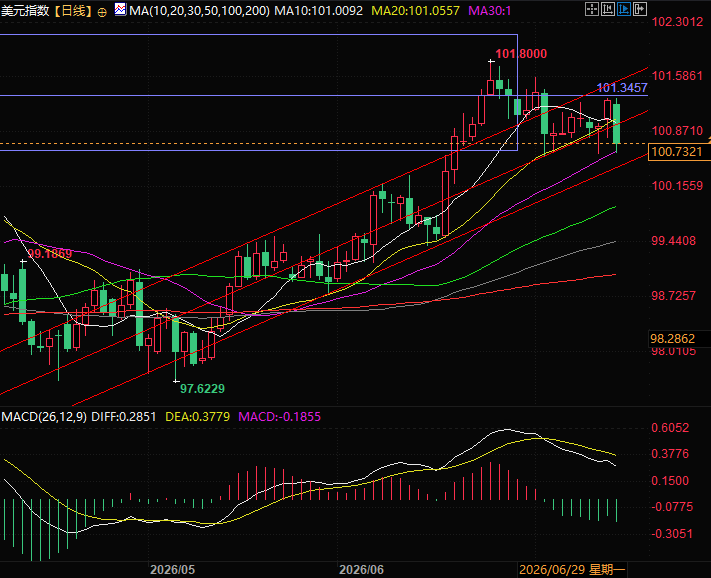Image resolution: width=711 pixels, height=578 pixels.
Task: Click the circled-plus icon beside 日线
Action: pyautogui.click(x=102, y=13)
